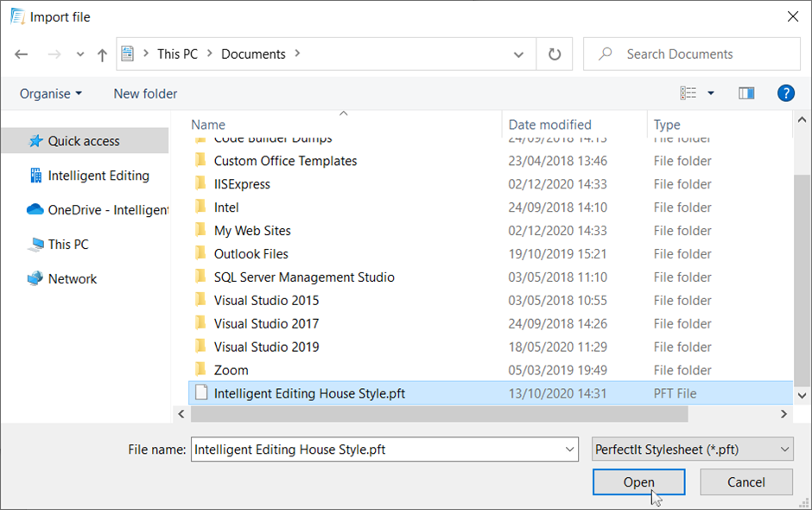This screenshot has width=812, height=510.
Task: Open the Organise menu
Action: click(51, 93)
